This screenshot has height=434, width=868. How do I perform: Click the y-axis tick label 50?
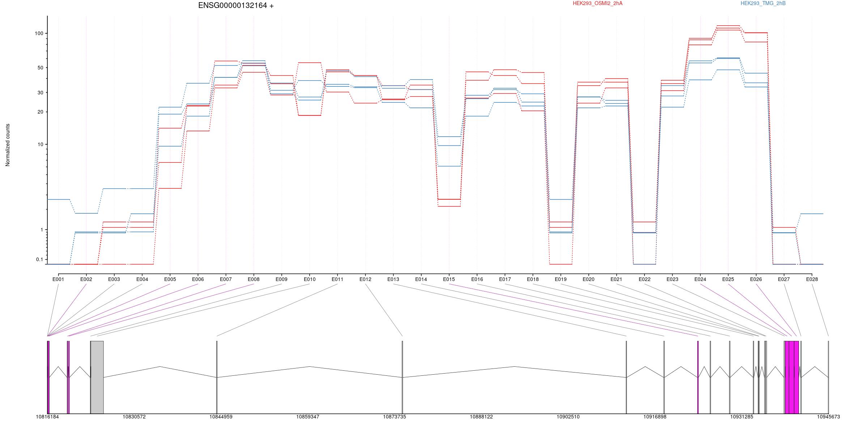click(x=40, y=68)
